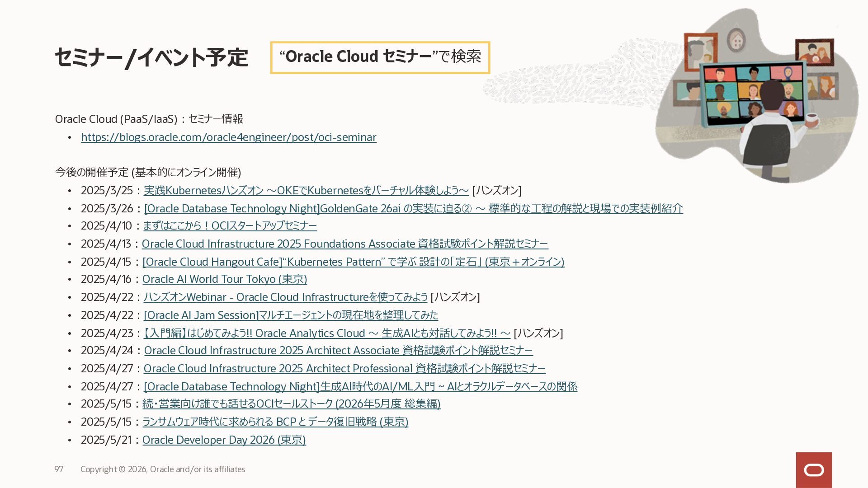868x488 pixels.
Task: Open the generative AI era AI/ML introduction link
Action: tap(360, 387)
